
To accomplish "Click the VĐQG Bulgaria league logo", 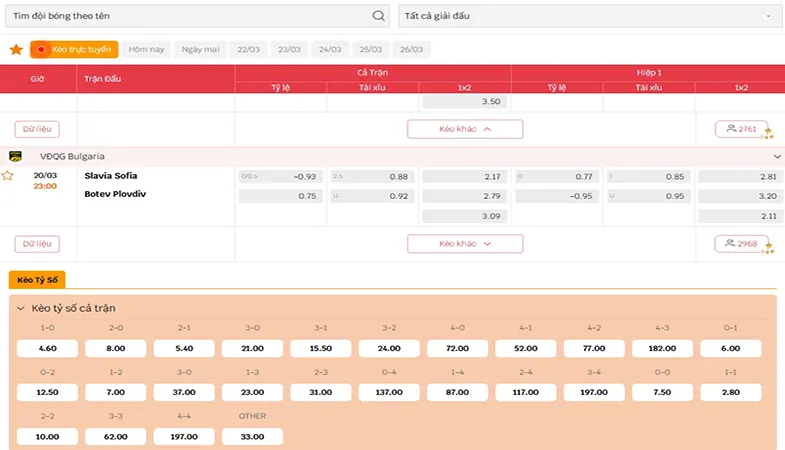I will [x=16, y=156].
